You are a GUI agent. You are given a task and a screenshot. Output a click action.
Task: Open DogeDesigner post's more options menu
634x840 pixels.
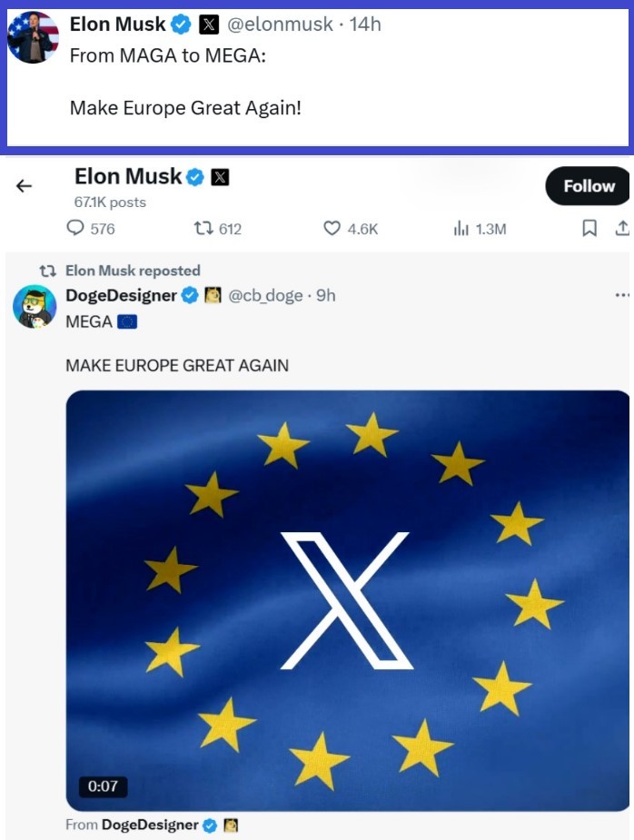pyautogui.click(x=622, y=295)
